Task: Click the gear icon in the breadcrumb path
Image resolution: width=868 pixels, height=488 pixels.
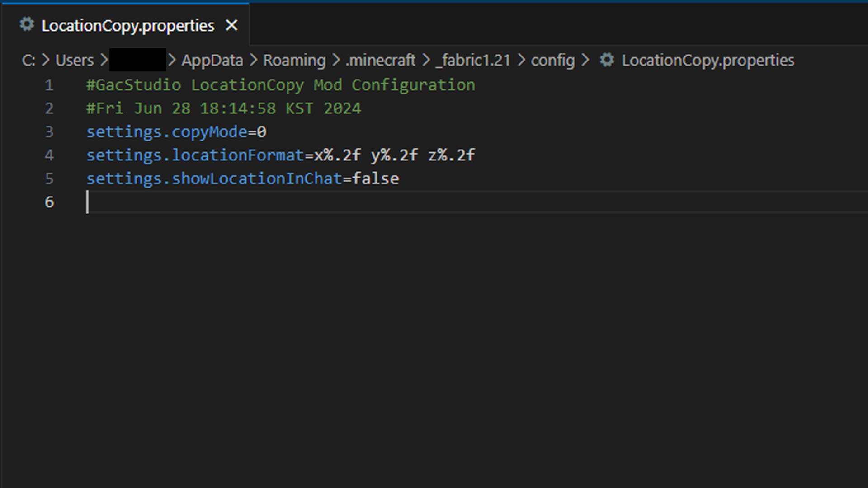Action: tap(607, 60)
